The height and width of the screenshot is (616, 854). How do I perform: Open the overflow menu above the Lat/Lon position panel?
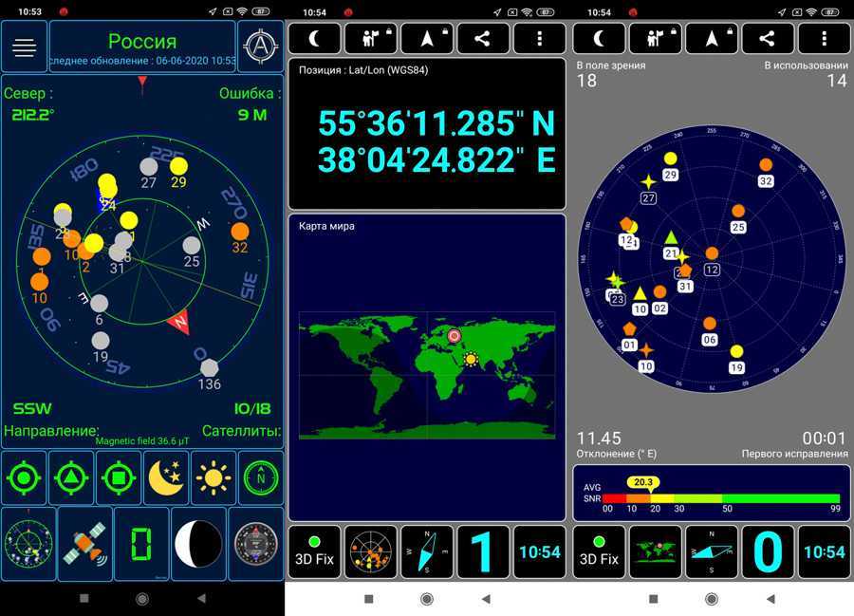(539, 39)
